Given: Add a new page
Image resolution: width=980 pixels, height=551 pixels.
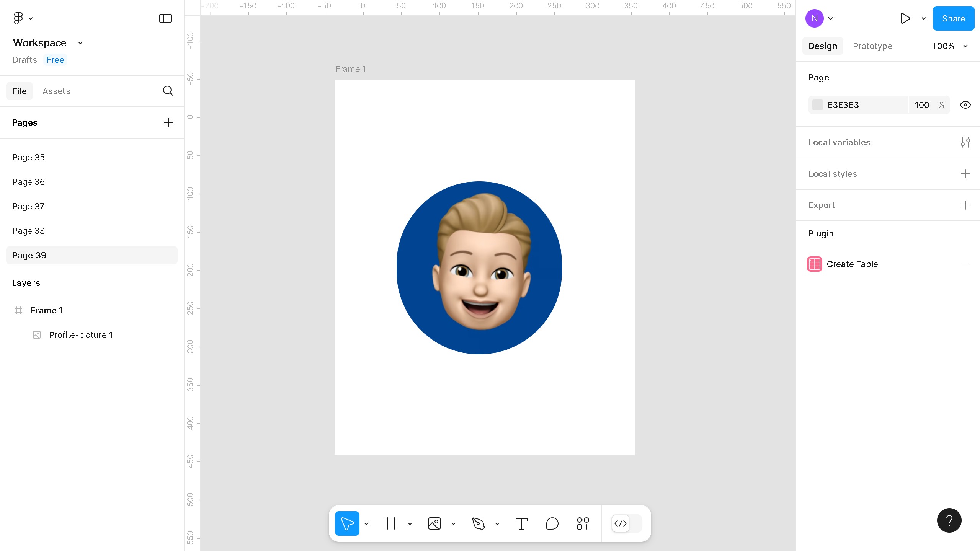Looking at the screenshot, I should click(168, 122).
